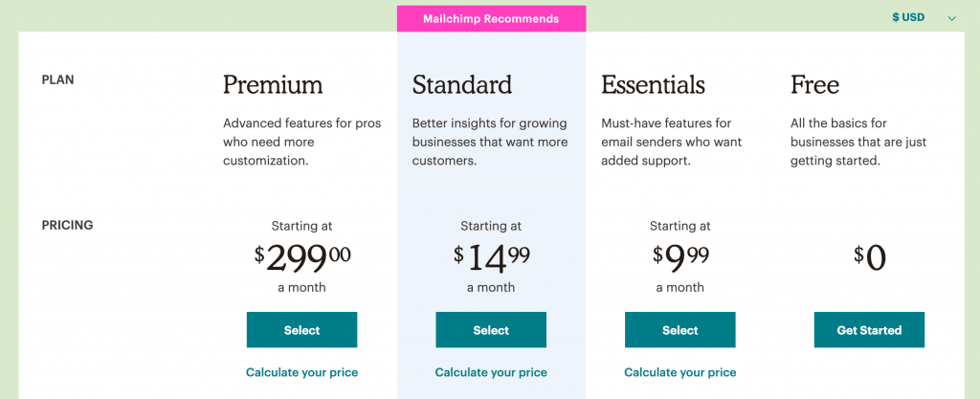This screenshot has height=399, width=980.
Task: Click Get Started for Free plan
Action: [x=869, y=330]
